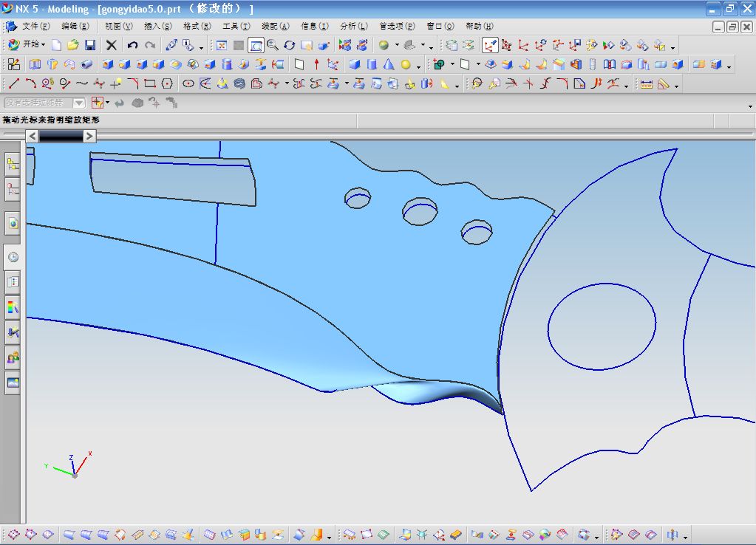
Task: Toggle the highlighted zoom-rectangle view button
Action: coord(256,45)
